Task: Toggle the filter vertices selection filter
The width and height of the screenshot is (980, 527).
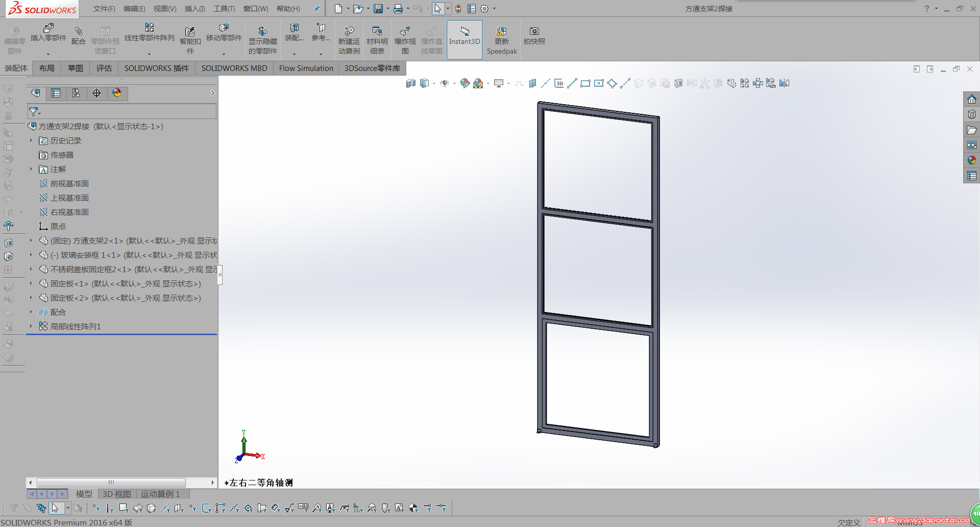Action: [96, 508]
